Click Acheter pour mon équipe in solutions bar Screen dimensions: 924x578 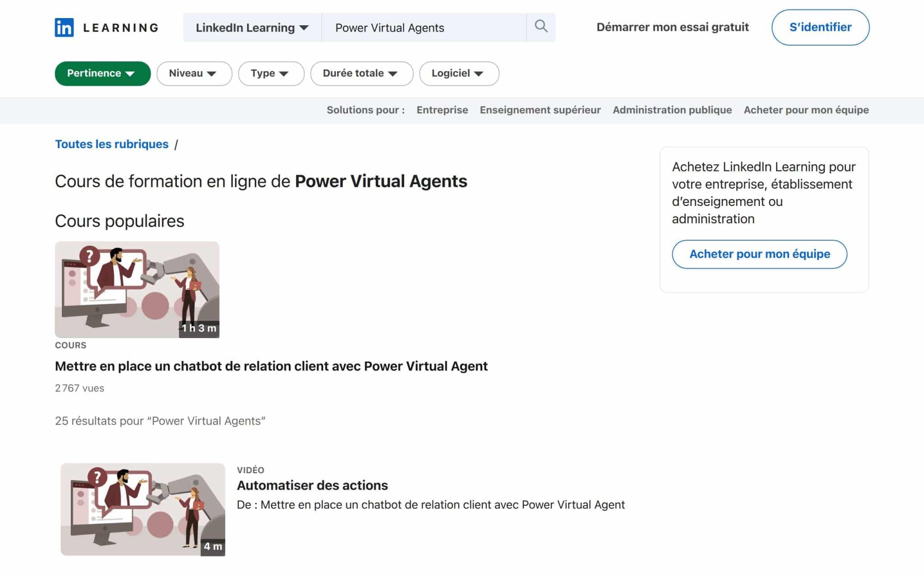806,110
